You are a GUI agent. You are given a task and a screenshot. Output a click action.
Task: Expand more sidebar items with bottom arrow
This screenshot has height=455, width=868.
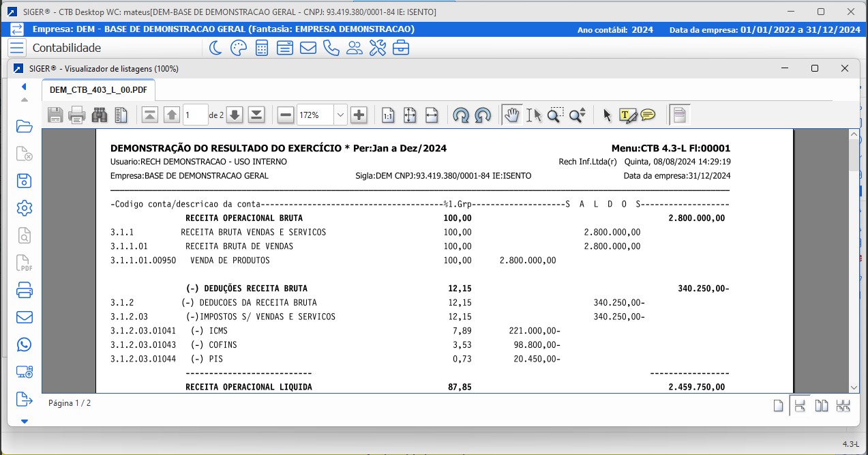[x=25, y=422]
